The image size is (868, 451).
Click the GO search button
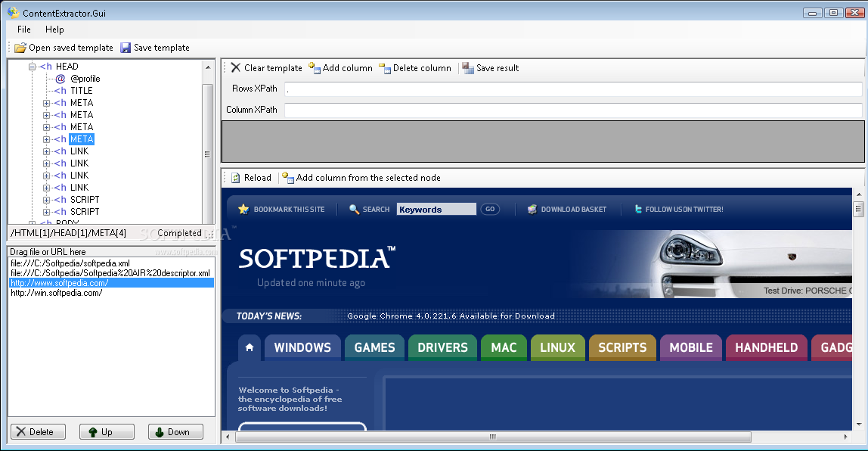coord(490,209)
